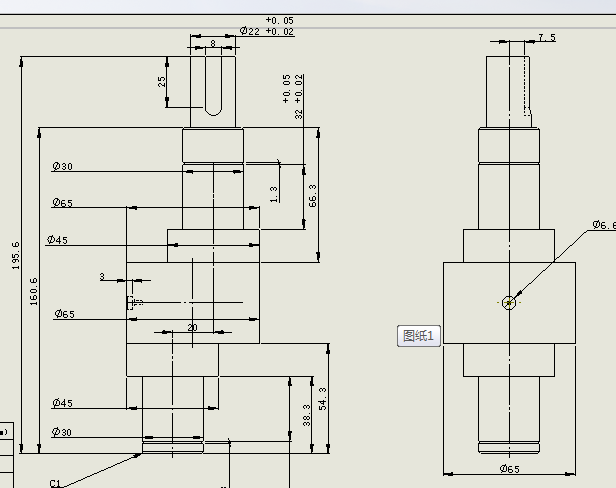Click the 图纸1 sheet label
The height and width of the screenshot is (488, 616).
pos(419,336)
